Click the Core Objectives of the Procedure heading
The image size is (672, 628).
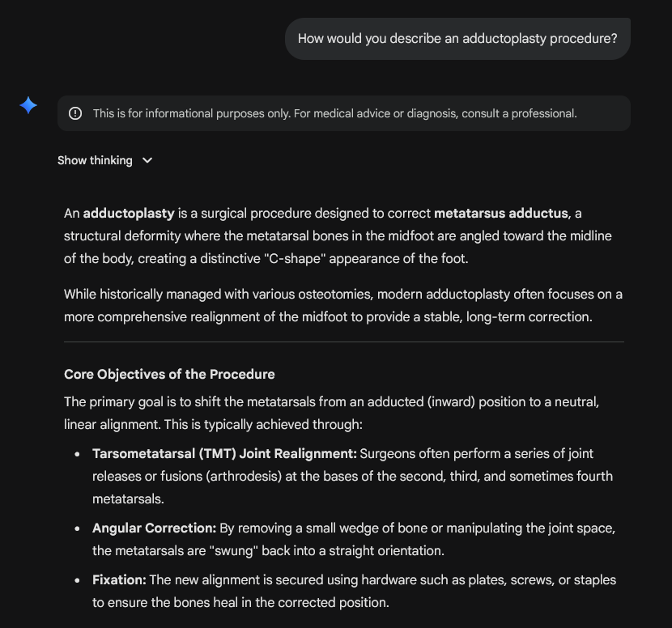coord(169,375)
